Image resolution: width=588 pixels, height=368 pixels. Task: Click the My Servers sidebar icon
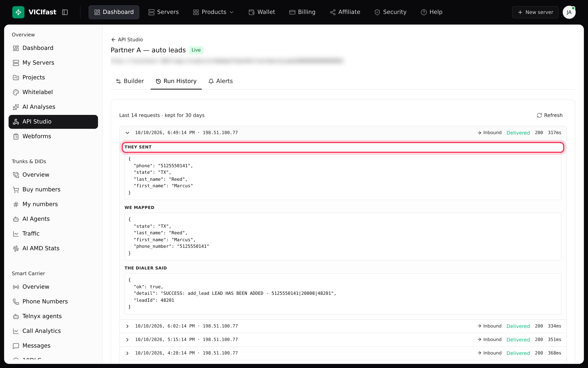pos(16,63)
